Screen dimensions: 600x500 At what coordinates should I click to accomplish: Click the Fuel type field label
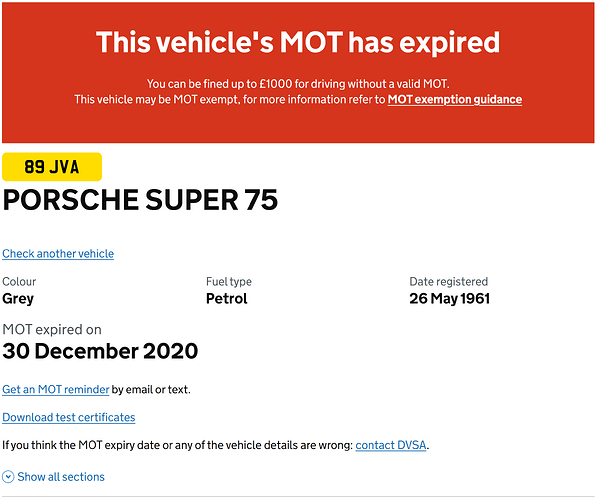[x=229, y=282]
